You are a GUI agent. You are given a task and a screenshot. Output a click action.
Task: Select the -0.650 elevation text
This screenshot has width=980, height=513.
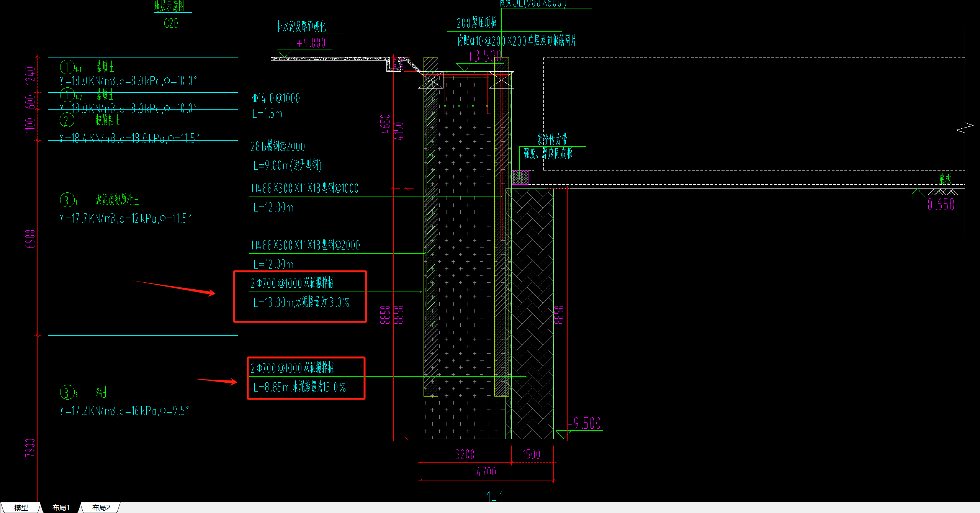(938, 205)
